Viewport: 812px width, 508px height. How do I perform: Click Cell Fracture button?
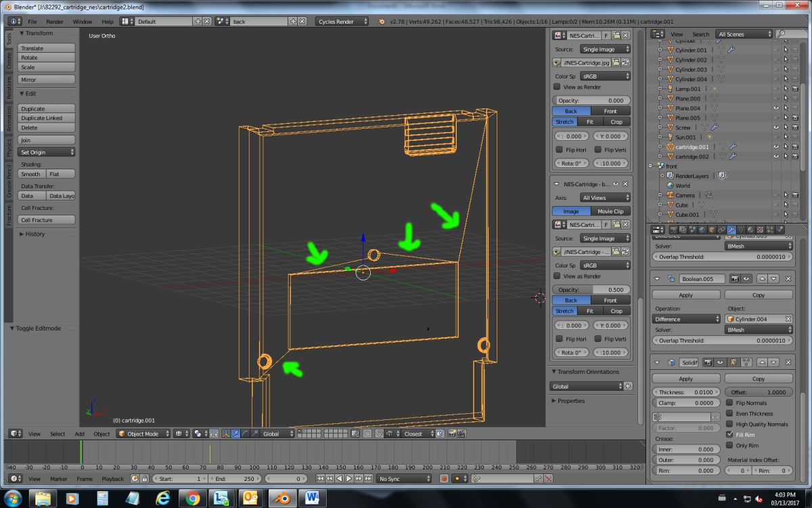[47, 220]
